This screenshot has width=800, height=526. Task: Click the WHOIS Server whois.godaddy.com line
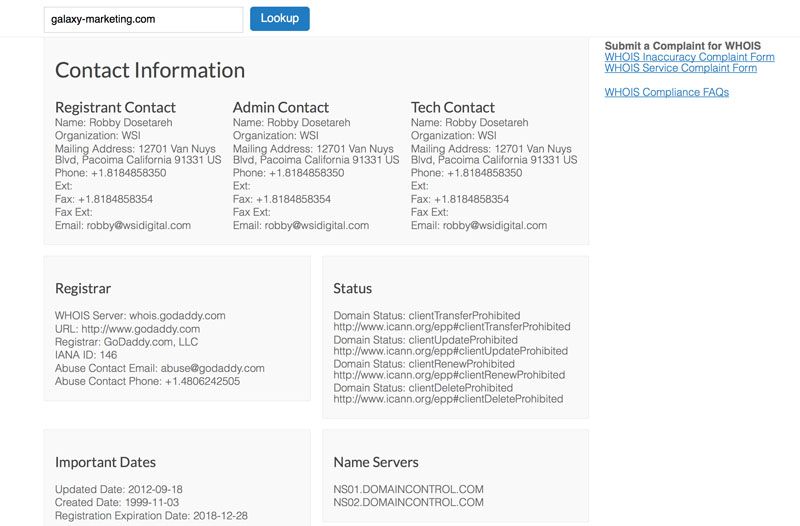point(140,316)
